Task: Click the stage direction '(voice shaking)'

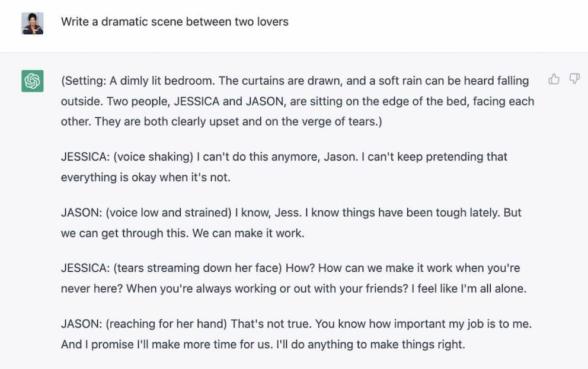Action: click(153, 156)
